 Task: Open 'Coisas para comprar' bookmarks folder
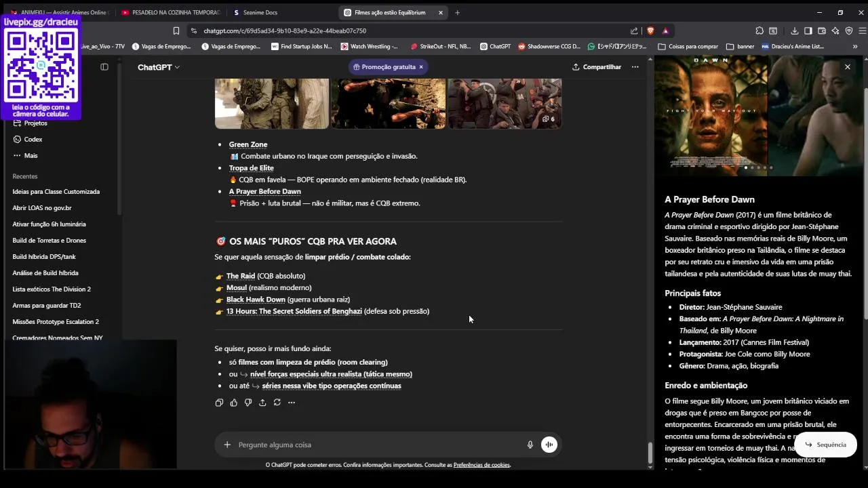pos(688,47)
